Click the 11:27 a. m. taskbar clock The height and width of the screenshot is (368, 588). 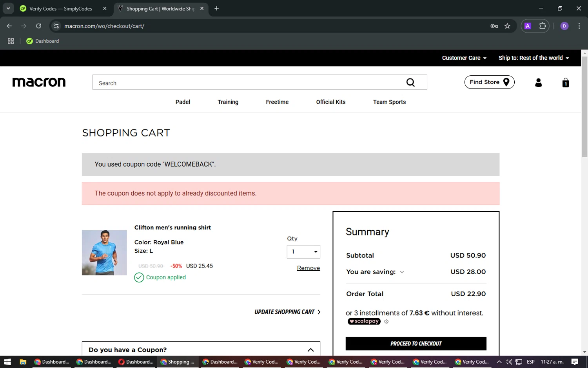552,362
